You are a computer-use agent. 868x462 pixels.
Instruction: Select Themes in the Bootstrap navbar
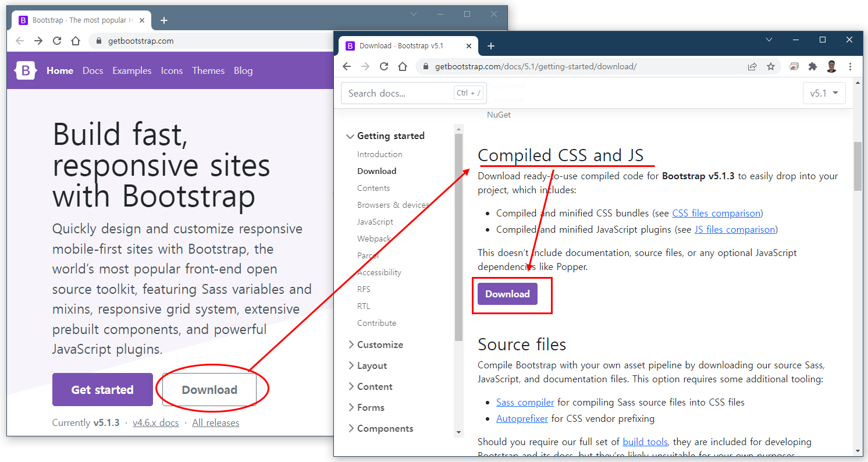click(208, 70)
